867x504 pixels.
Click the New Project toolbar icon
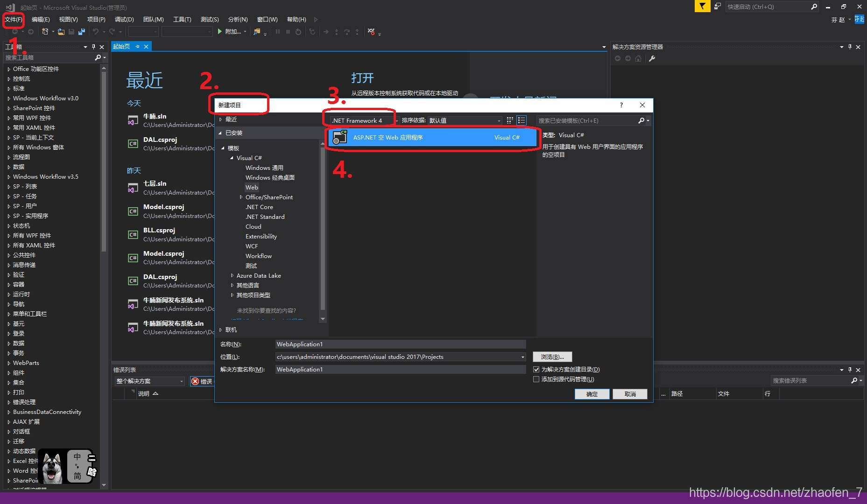(45, 32)
